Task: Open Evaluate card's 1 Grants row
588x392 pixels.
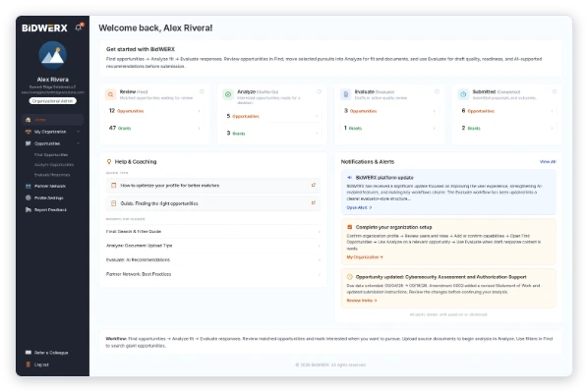Action: 390,128
